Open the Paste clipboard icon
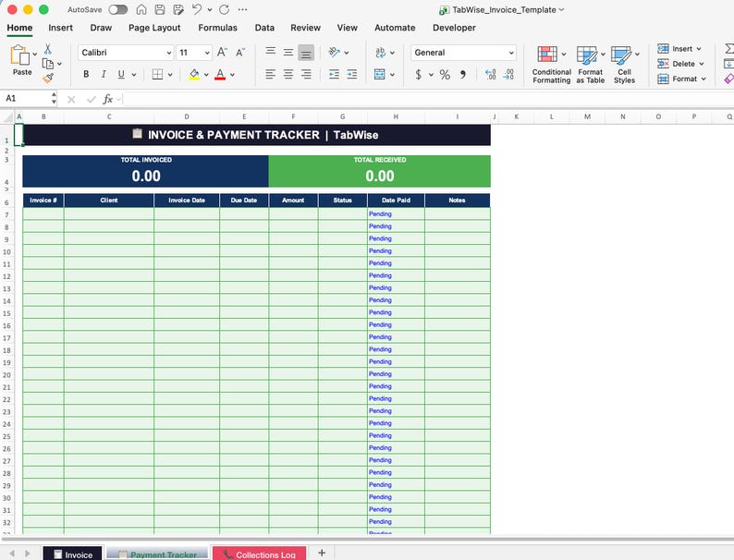 point(19,55)
